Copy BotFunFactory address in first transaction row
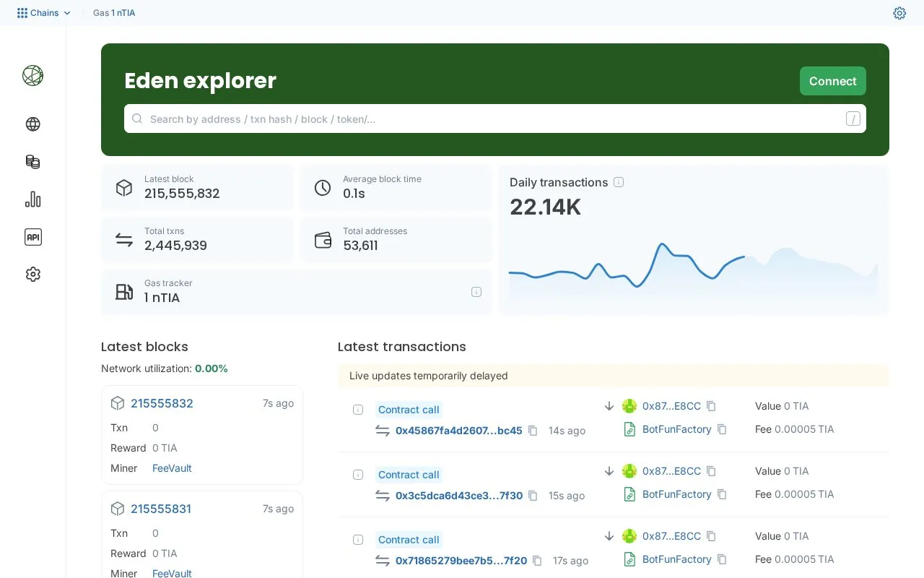Image resolution: width=924 pixels, height=578 pixels. coord(722,429)
